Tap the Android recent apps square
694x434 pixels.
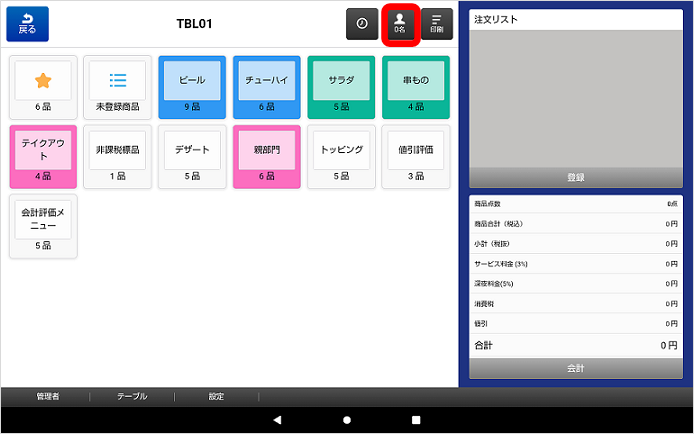[416, 419]
